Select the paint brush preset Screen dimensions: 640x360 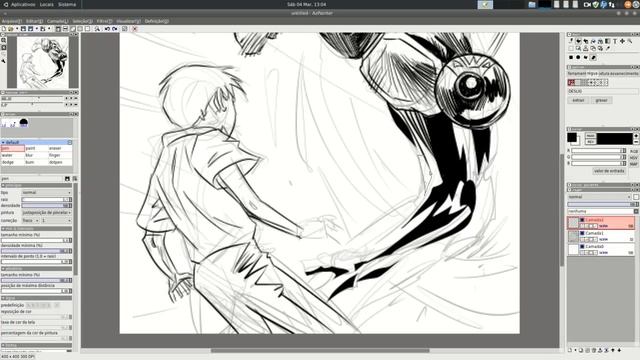pyautogui.click(x=36, y=149)
